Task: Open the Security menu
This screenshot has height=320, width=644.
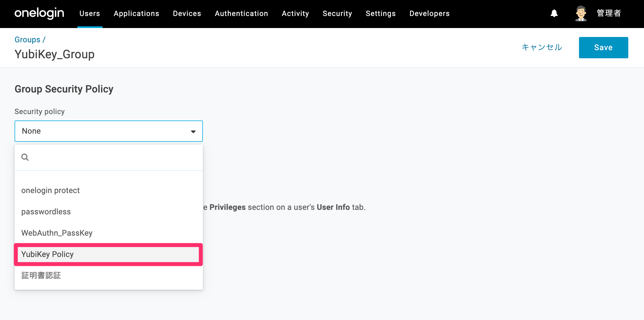Action: [337, 13]
